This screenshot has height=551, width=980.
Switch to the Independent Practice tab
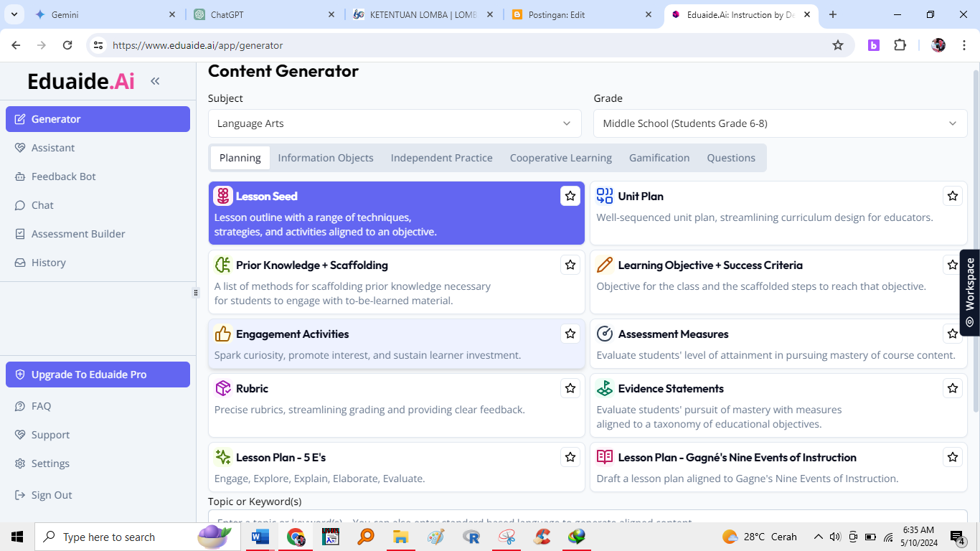coord(442,158)
